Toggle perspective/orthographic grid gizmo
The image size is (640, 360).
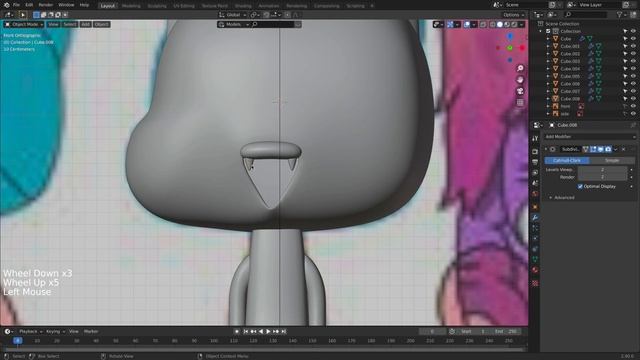pyautogui.click(x=520, y=102)
